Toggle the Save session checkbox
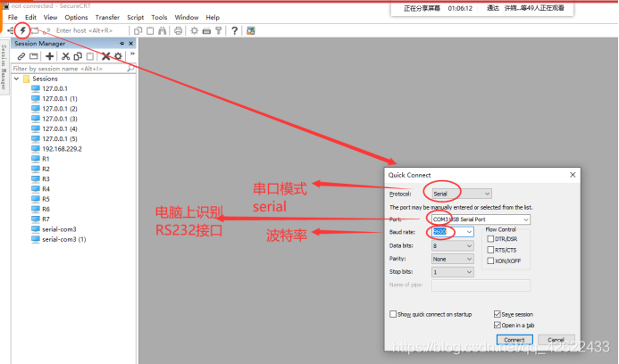The image size is (619, 364). pos(498,314)
